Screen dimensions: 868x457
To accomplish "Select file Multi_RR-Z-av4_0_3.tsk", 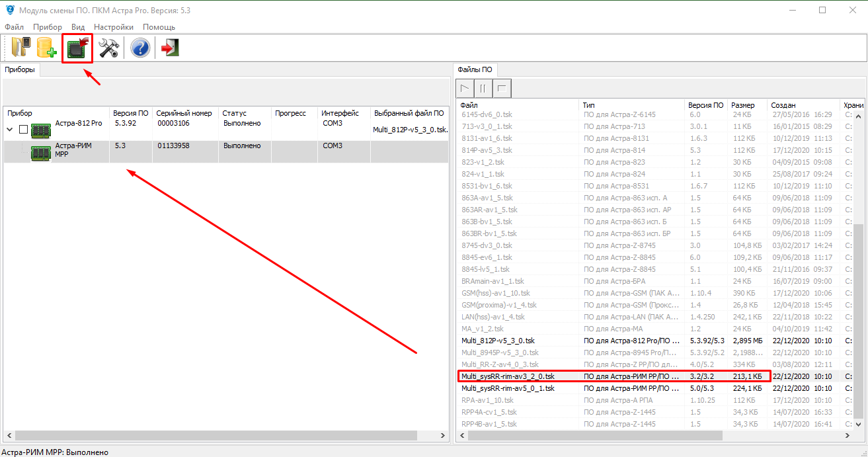I will [x=500, y=364].
